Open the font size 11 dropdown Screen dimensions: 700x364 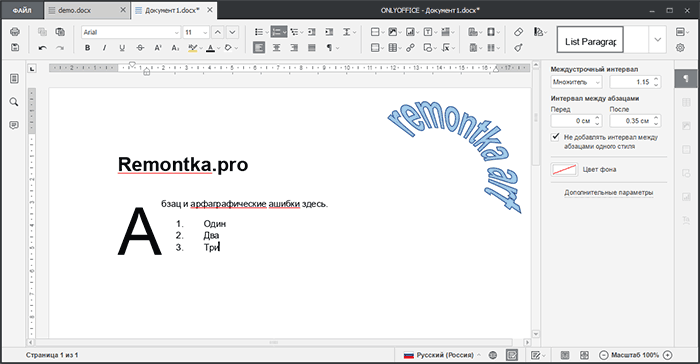(x=205, y=33)
